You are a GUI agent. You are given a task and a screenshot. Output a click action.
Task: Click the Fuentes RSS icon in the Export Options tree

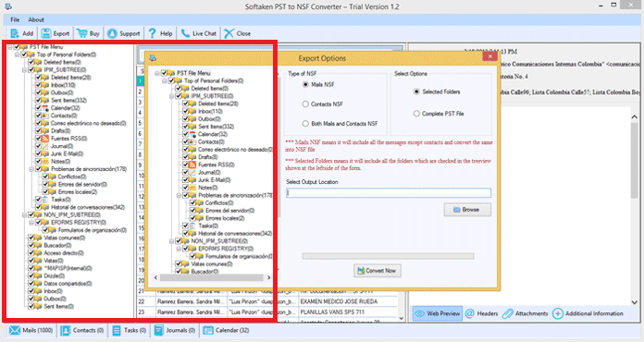[192, 165]
